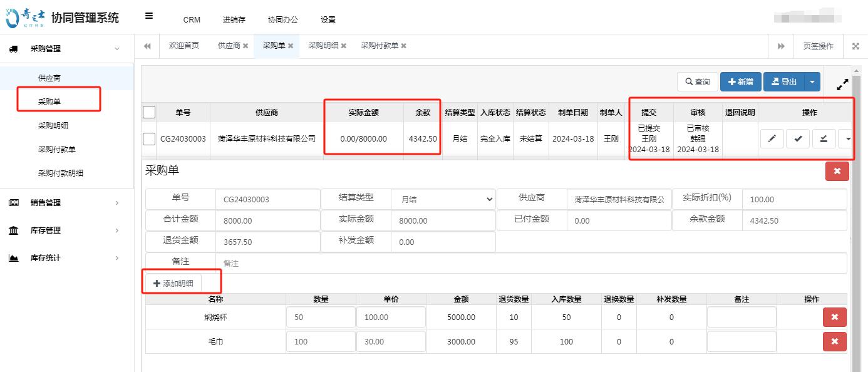Screen dimensions: 868x372
Task: Click the fullscreen expand arrows icon above the table
Action: (x=842, y=84)
